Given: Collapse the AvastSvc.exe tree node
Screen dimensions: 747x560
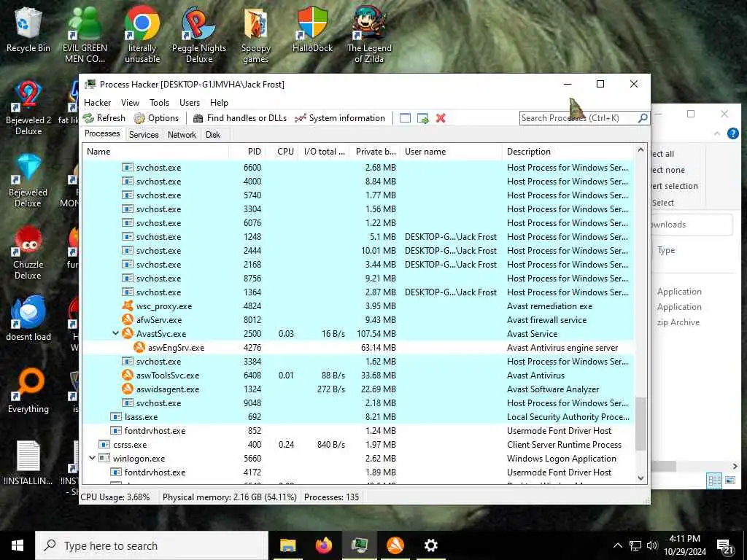Looking at the screenshot, I should [x=115, y=333].
